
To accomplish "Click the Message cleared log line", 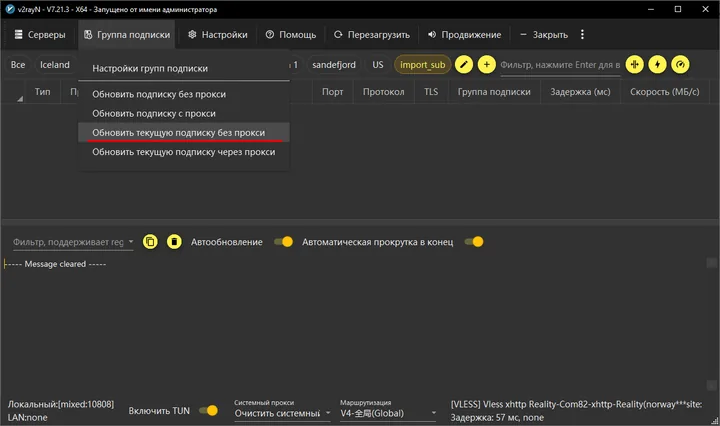I will [x=55, y=264].
